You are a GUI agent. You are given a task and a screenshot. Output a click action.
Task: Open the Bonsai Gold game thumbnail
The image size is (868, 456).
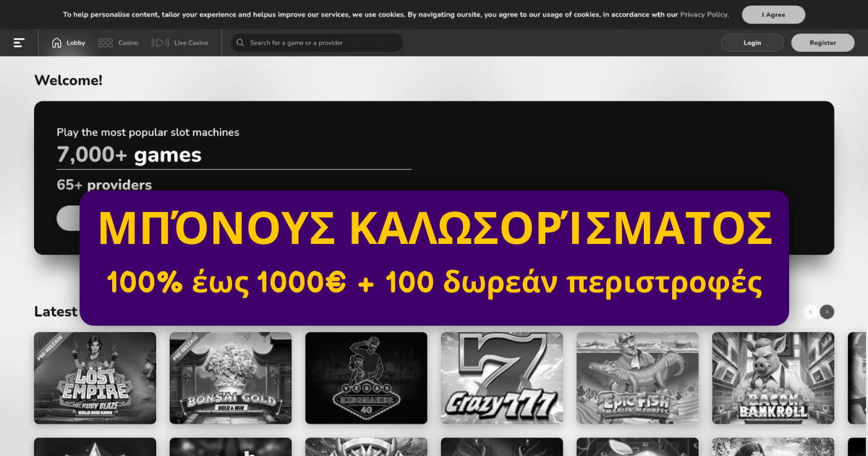(x=231, y=378)
